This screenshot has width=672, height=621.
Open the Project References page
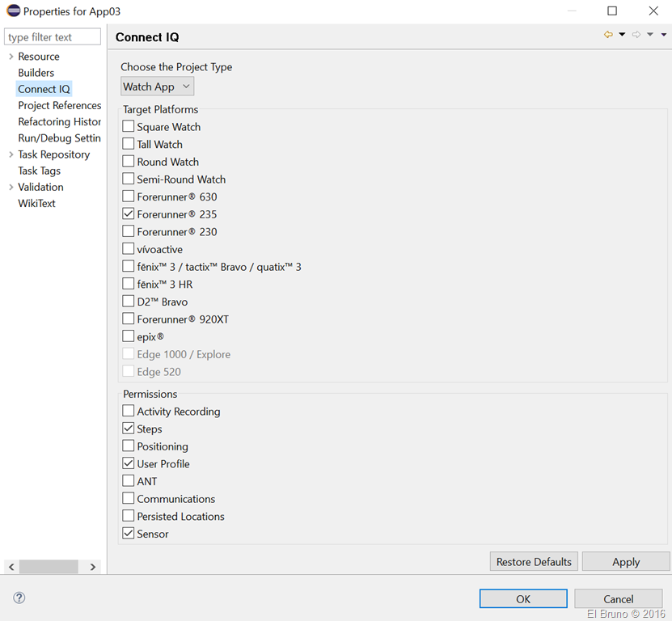[x=60, y=105]
